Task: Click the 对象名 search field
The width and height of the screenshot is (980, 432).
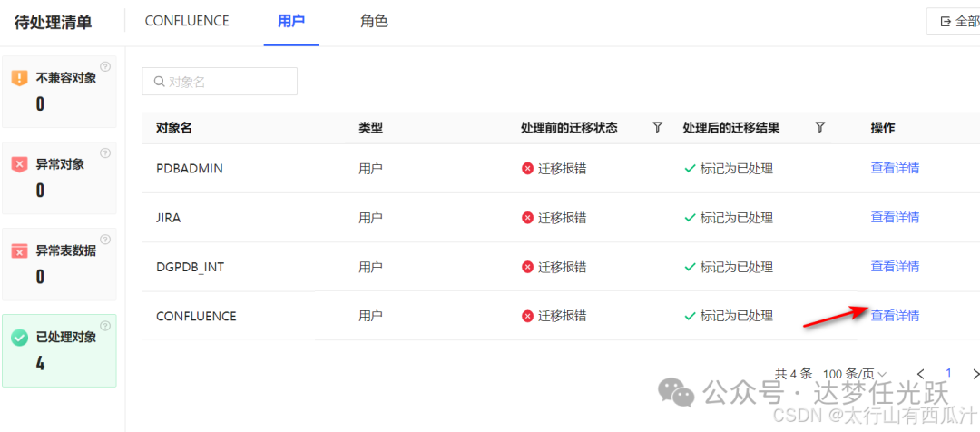Action: pyautogui.click(x=220, y=82)
